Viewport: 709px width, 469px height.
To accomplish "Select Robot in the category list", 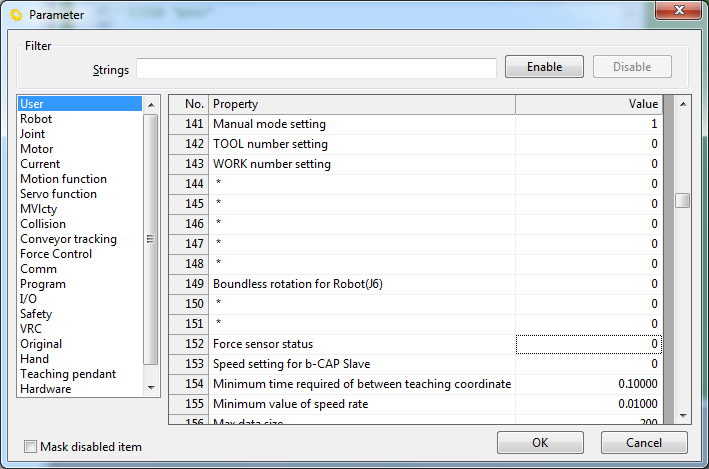I will click(36, 119).
